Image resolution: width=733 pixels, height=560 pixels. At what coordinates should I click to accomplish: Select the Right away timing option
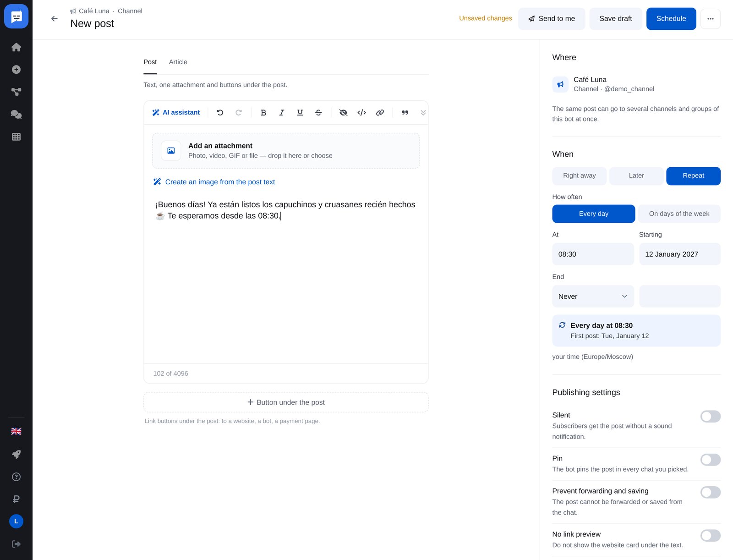click(x=580, y=176)
